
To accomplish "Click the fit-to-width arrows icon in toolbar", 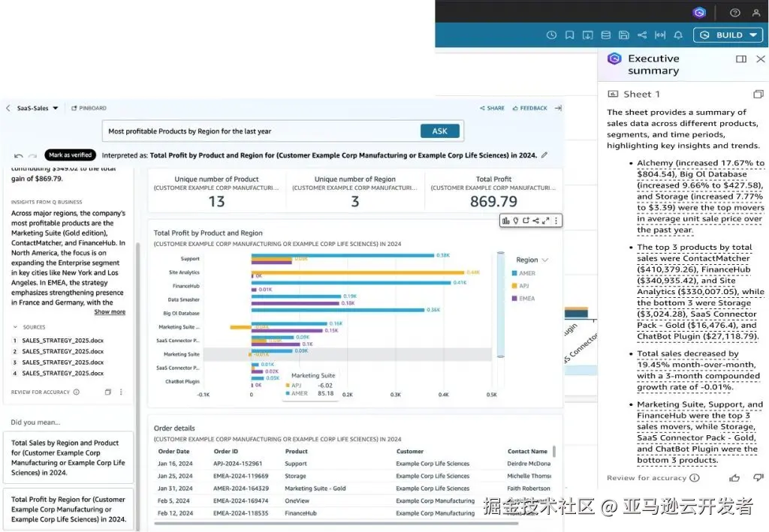I will pos(660,35).
